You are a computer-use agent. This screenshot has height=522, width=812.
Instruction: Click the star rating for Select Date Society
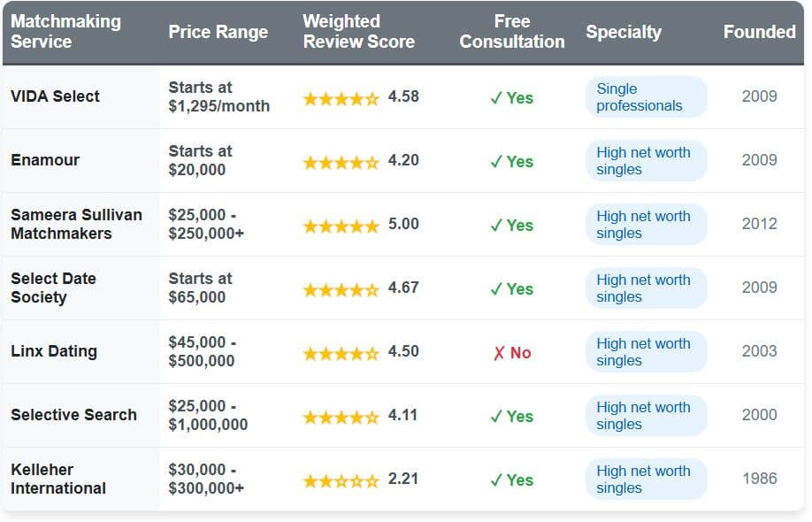[x=341, y=289]
